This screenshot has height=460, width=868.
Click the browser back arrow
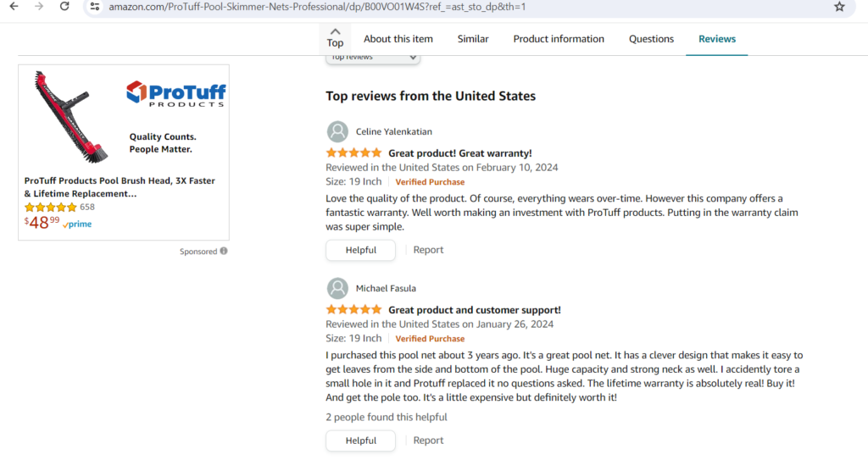point(14,7)
